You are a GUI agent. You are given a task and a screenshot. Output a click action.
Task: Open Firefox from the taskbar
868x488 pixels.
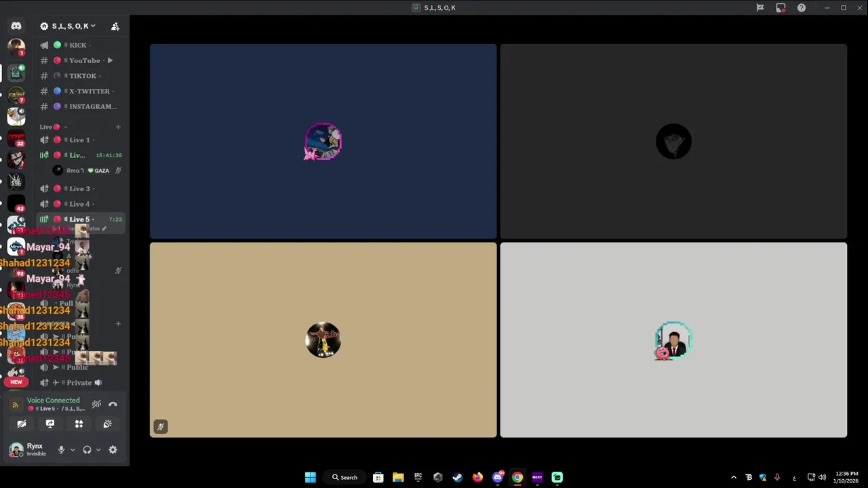tap(477, 477)
